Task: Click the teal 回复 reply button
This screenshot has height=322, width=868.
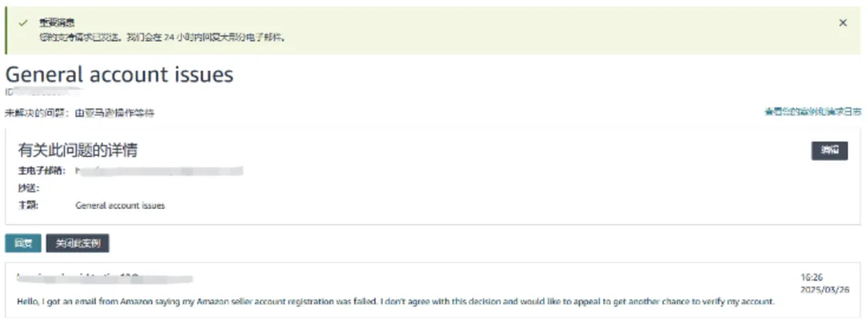Action: point(23,243)
